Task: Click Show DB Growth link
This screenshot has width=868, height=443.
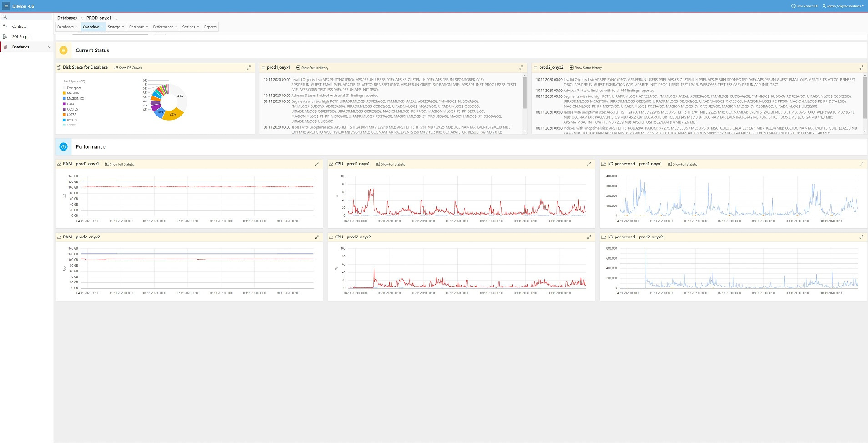Action: tap(128, 68)
